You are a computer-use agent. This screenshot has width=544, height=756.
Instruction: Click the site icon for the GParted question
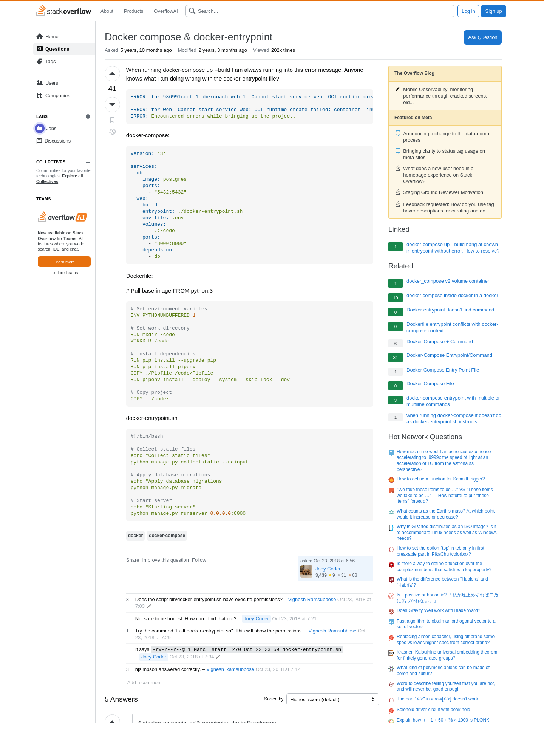point(391,527)
